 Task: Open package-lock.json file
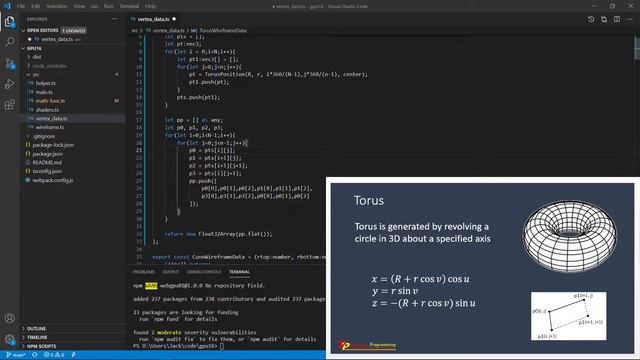pos(53,145)
